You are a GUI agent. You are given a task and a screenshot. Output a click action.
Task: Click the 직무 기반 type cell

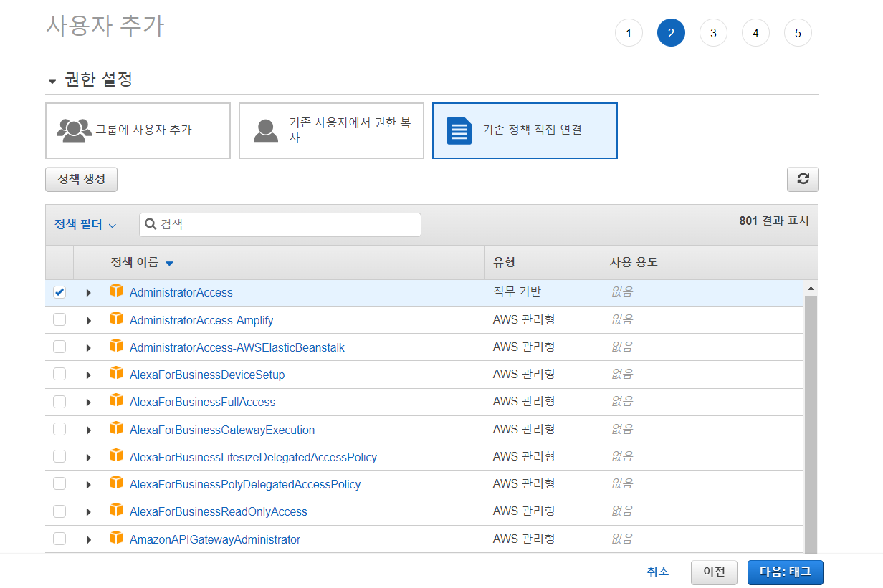click(x=517, y=291)
